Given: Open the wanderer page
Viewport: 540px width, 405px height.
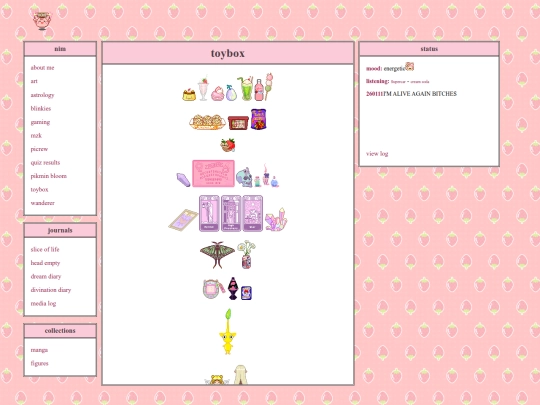Looking at the screenshot, I should 43,203.
